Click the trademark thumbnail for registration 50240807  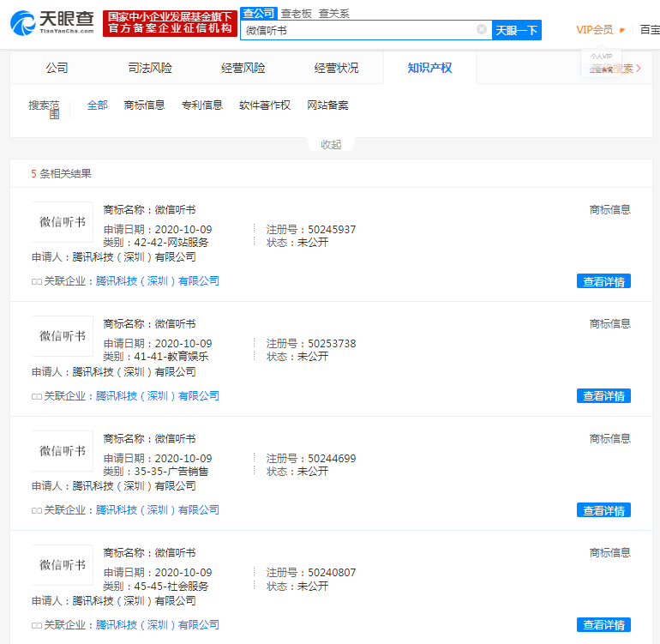tap(63, 565)
